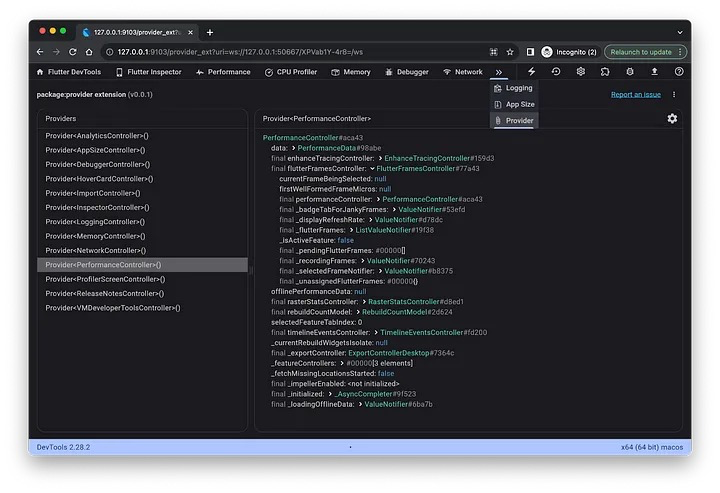Close the provider_ext browser tab
Image resolution: width=720 pixels, height=493 pixels.
point(191,32)
